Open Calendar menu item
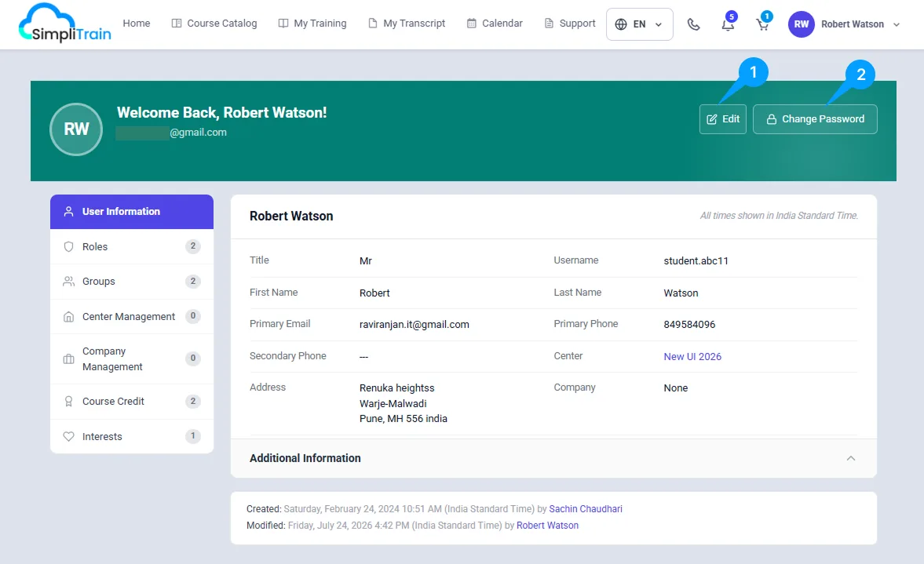Screen dimensions: 924x564 [x=495, y=23]
